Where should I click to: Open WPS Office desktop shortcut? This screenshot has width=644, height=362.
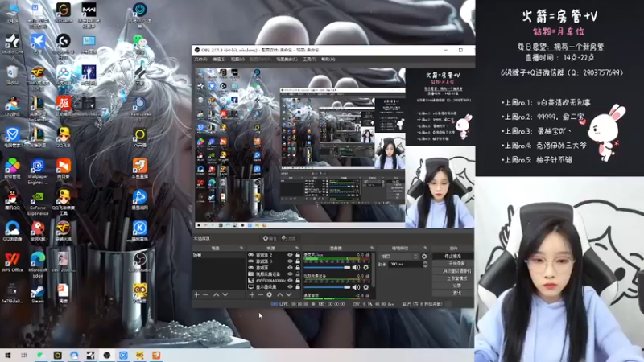[x=12, y=263]
